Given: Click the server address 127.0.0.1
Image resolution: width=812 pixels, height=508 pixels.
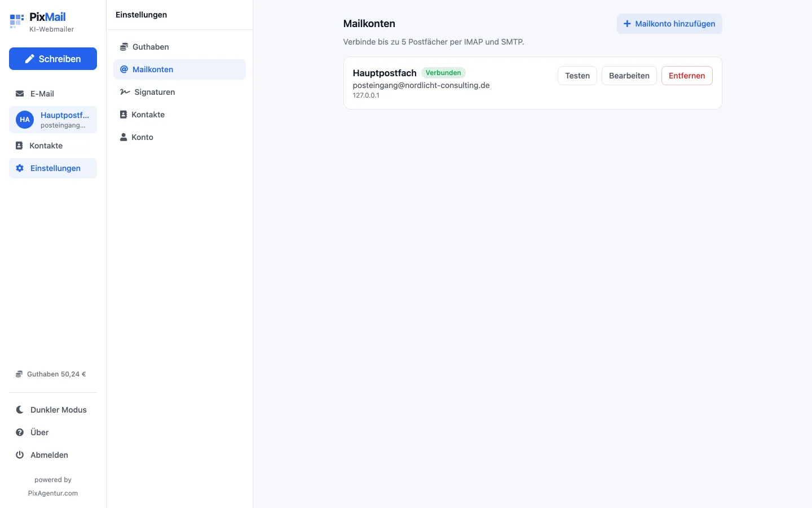Looking at the screenshot, I should [x=366, y=95].
